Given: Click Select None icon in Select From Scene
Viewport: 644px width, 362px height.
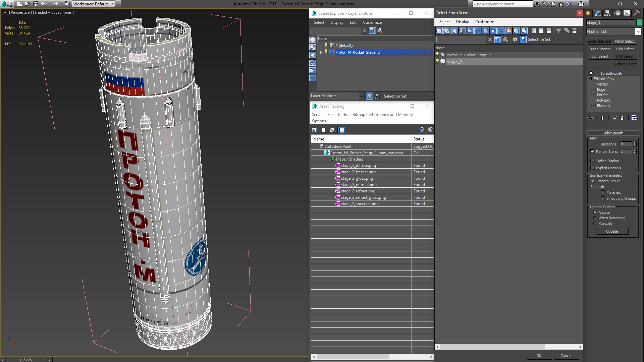Looking at the screenshot, I should 541,31.
